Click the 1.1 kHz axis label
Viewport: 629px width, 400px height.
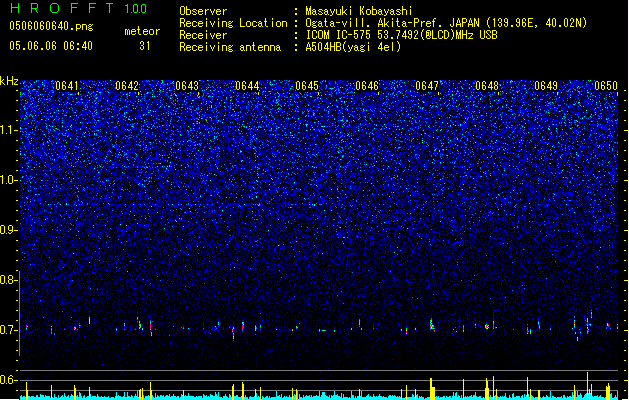click(x=9, y=130)
